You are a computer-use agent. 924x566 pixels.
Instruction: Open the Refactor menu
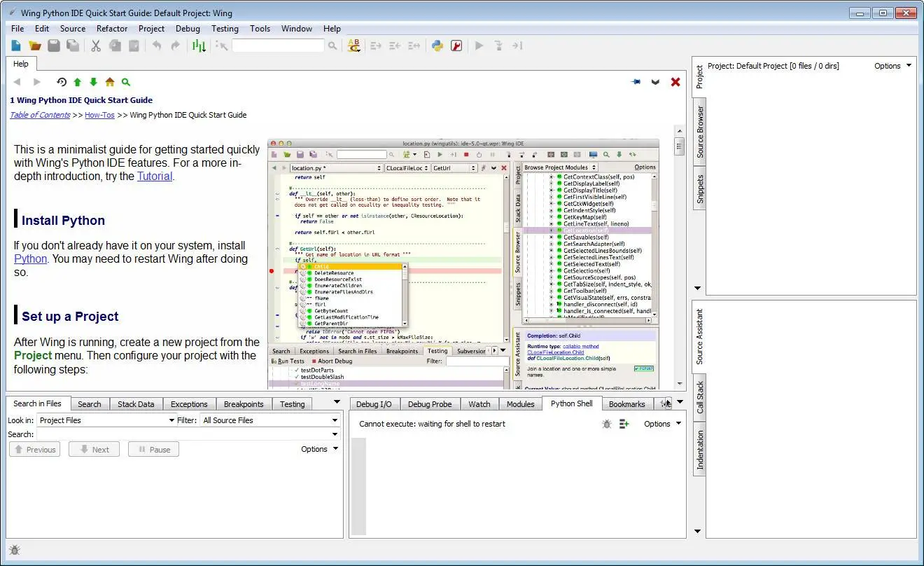[x=112, y=29]
